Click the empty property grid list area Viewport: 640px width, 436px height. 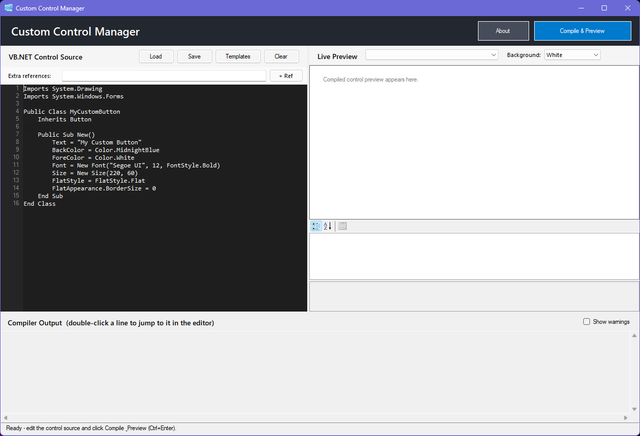[x=474, y=256]
